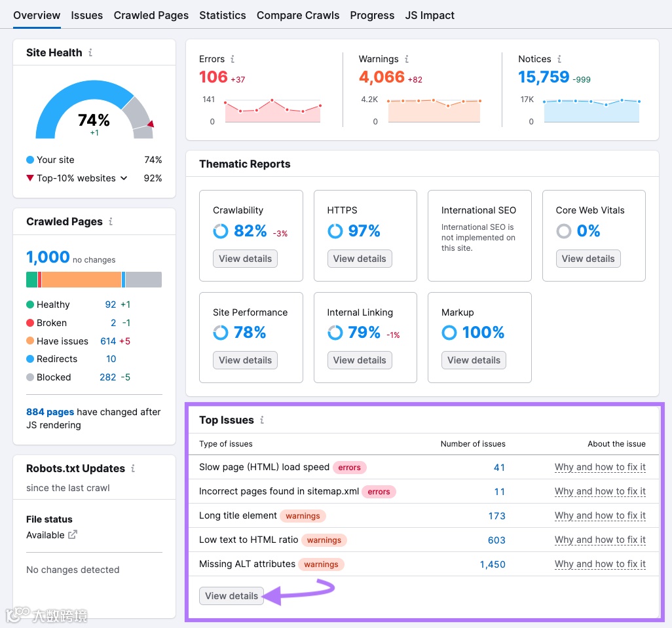This screenshot has height=628, width=672.
Task: Click the blue Redirects legend dot
Action: pos(30,359)
